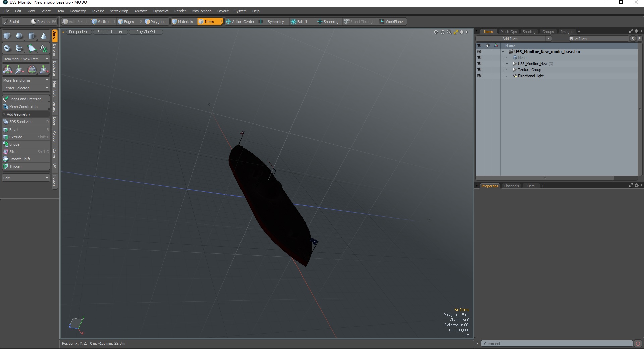The width and height of the screenshot is (644, 349).
Task: Open the Geometry menu
Action: point(77,11)
